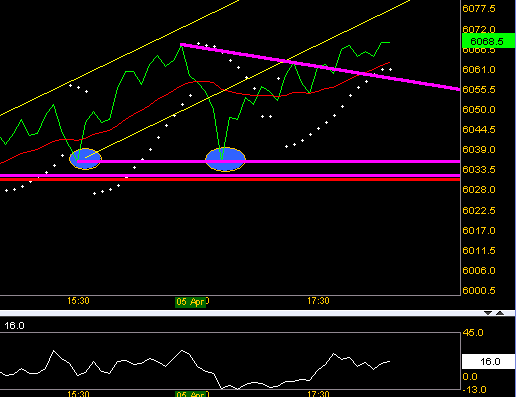Screen dimensions: 516x397
Task: Click the 6000.5 price axis label
Action: tap(479, 290)
